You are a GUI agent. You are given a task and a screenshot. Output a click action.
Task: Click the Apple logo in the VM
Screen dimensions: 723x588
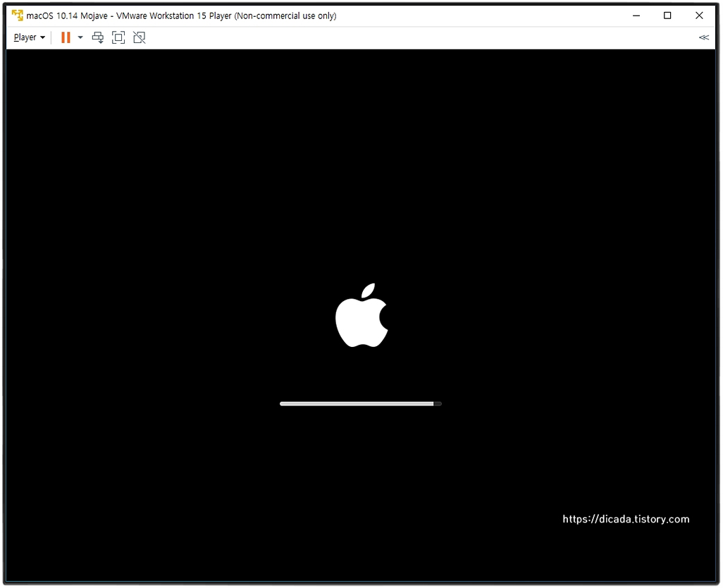click(x=361, y=315)
